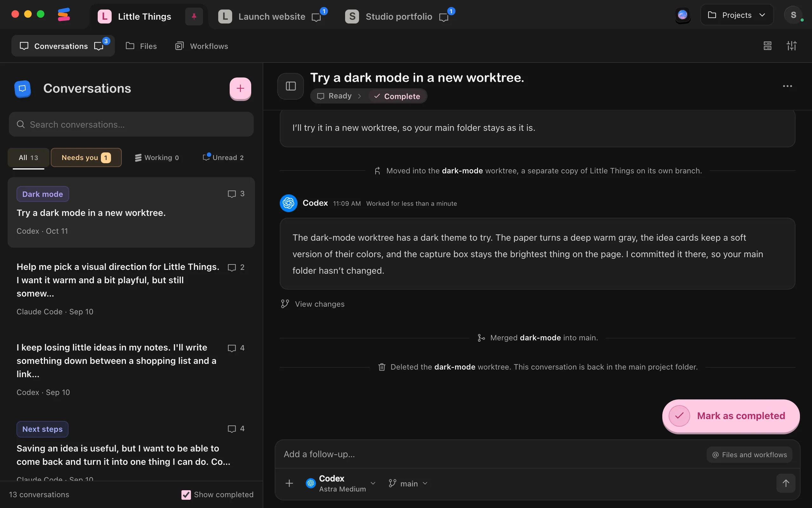Select the Unread 2 filter
The width and height of the screenshot is (812, 508).
click(224, 157)
